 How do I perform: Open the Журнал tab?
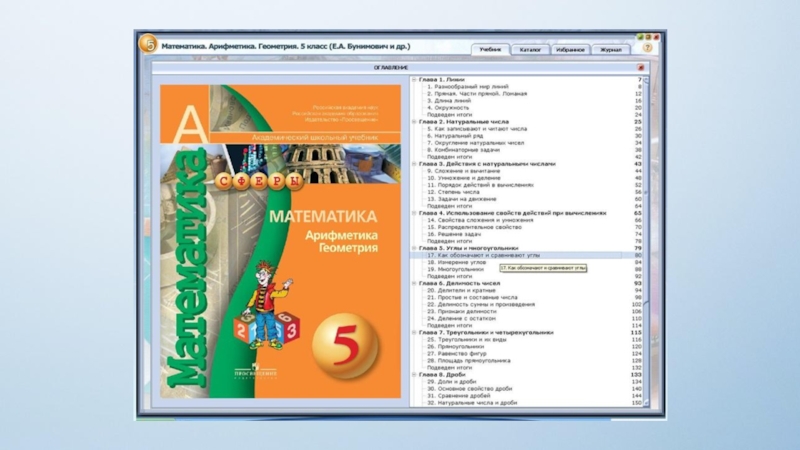611,49
